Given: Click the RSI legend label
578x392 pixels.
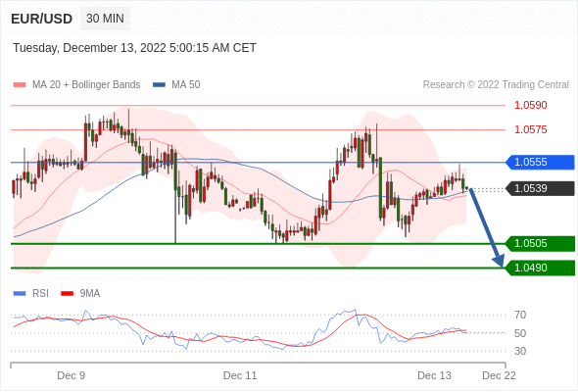Looking at the screenshot, I should pyautogui.click(x=40, y=294).
